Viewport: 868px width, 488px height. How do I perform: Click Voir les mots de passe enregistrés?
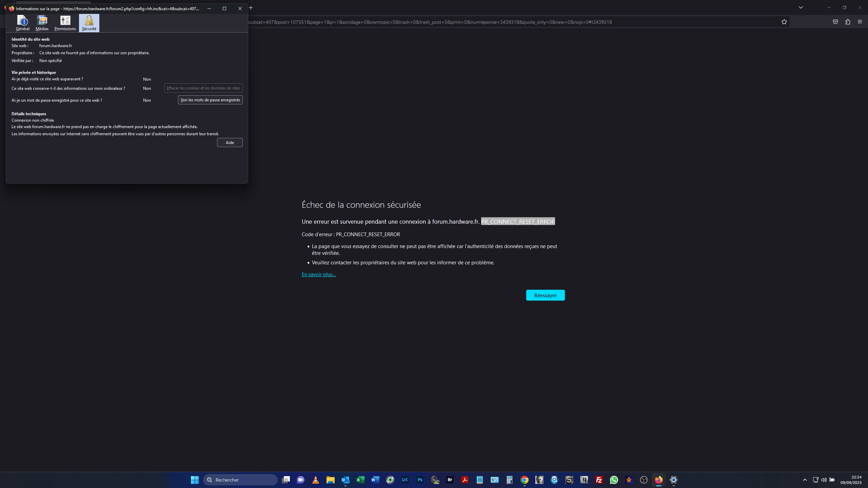tap(210, 100)
